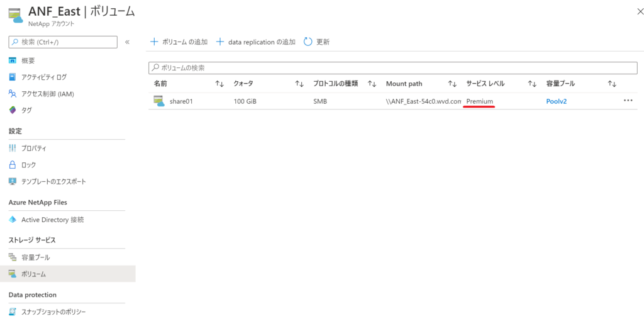Click the Active Directory 接続 diamond icon
This screenshot has width=644, height=321.
pyautogui.click(x=13, y=220)
